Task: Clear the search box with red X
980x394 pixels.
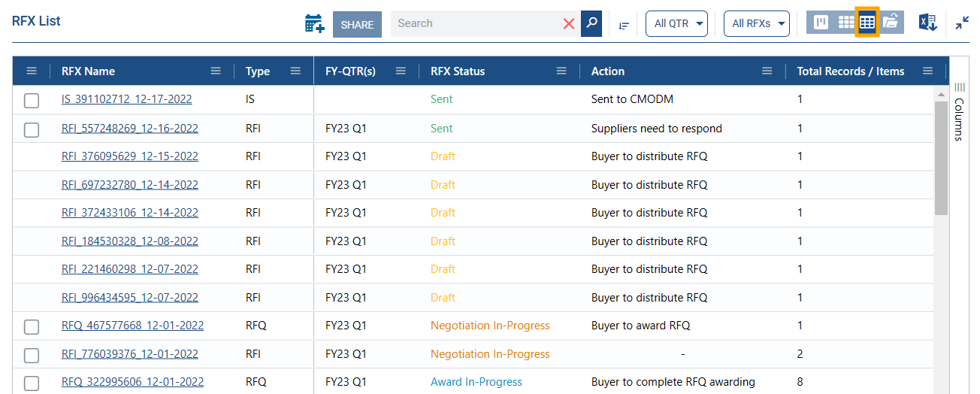Action: point(569,23)
